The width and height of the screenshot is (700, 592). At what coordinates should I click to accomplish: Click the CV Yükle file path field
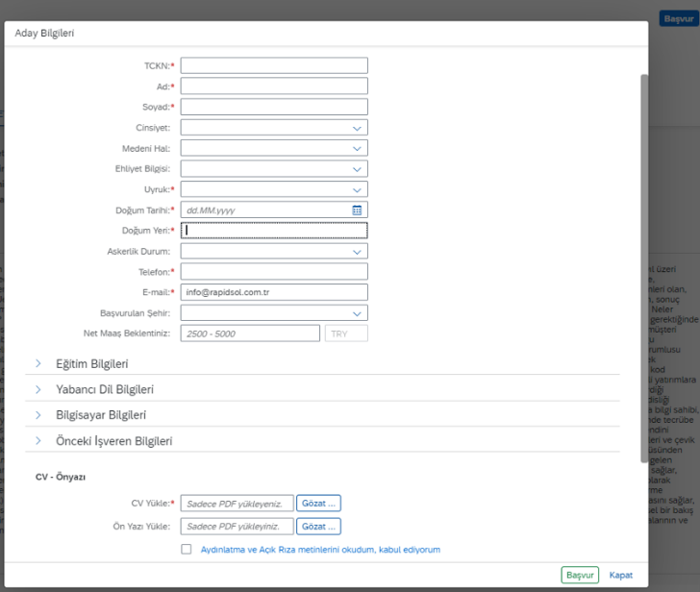[237, 504]
